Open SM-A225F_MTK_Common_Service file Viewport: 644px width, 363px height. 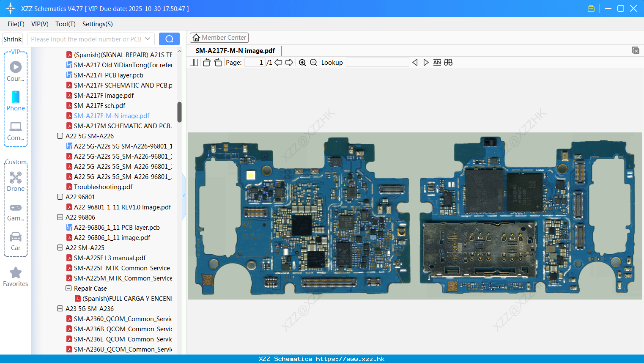123,268
